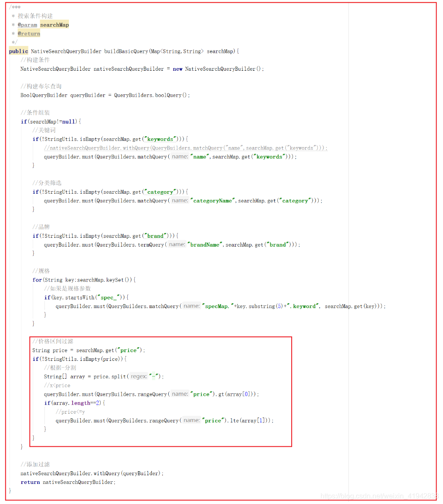
Task: Click the if(array.length==2) condition
Action: [x=75, y=403]
